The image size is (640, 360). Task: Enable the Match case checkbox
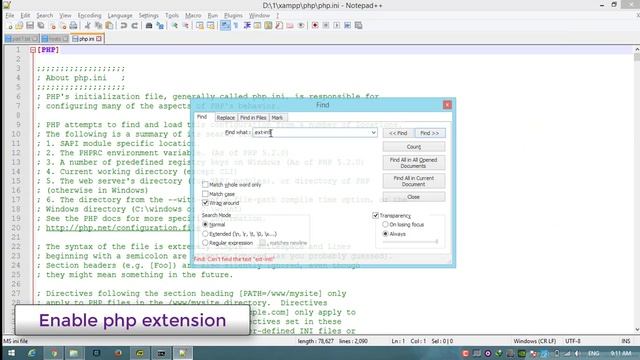pos(205,194)
